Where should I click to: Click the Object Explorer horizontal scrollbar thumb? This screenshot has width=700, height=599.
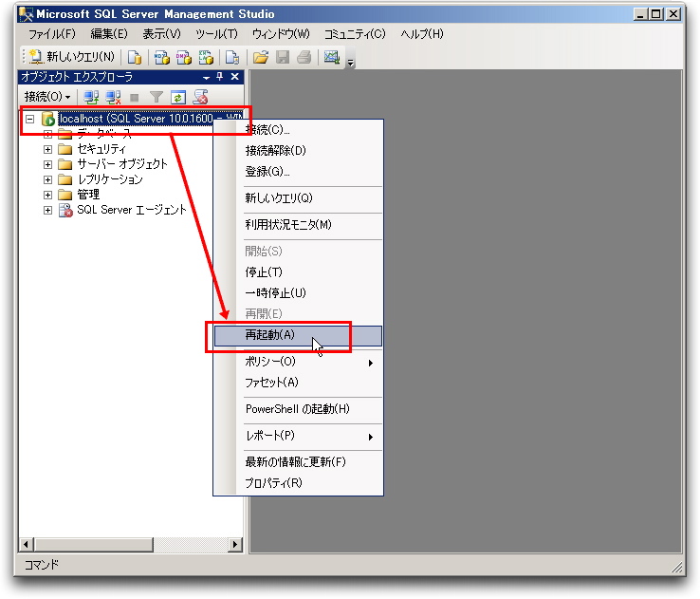pos(94,545)
